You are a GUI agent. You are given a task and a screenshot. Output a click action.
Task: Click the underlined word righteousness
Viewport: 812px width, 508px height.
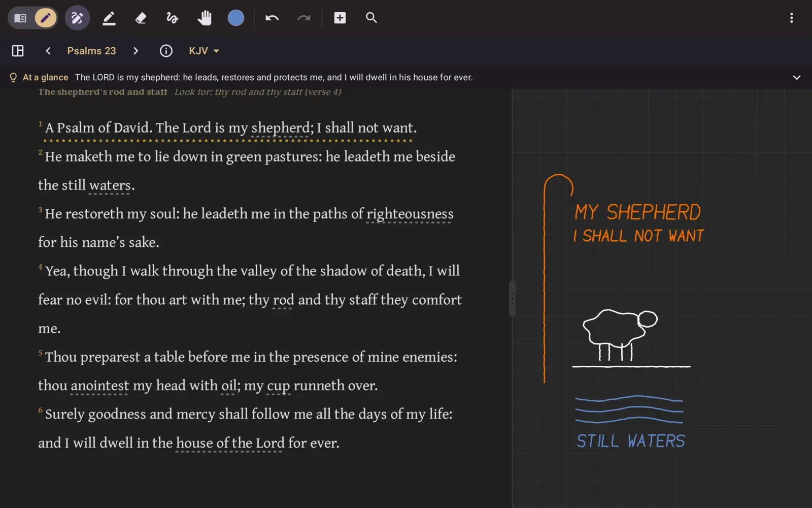click(x=410, y=214)
